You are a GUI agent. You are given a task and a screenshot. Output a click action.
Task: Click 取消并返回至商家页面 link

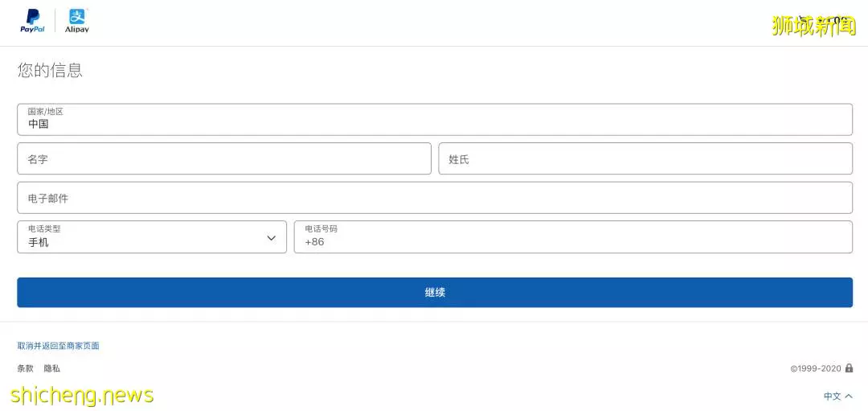pyautogui.click(x=58, y=346)
